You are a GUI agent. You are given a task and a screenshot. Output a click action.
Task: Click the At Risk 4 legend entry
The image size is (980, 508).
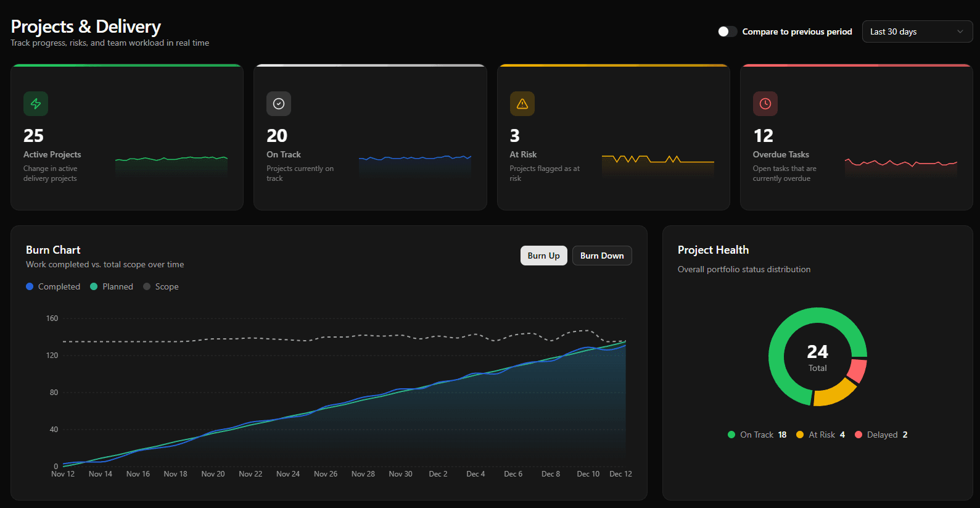[x=821, y=435]
